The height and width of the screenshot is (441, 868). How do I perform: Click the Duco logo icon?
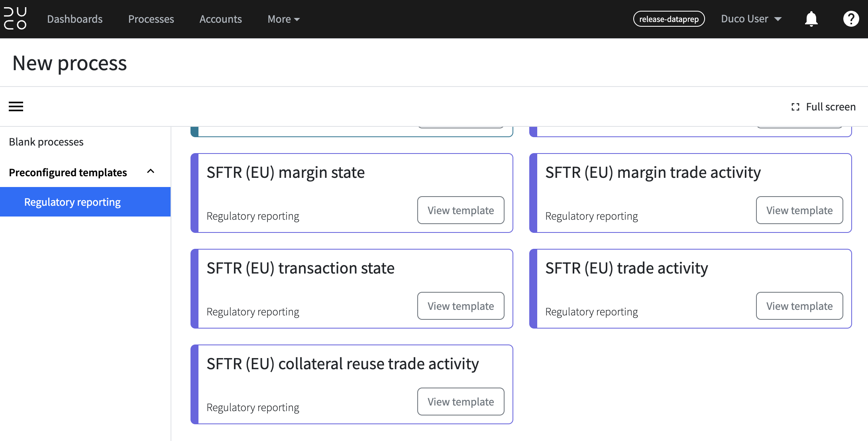[x=15, y=19]
